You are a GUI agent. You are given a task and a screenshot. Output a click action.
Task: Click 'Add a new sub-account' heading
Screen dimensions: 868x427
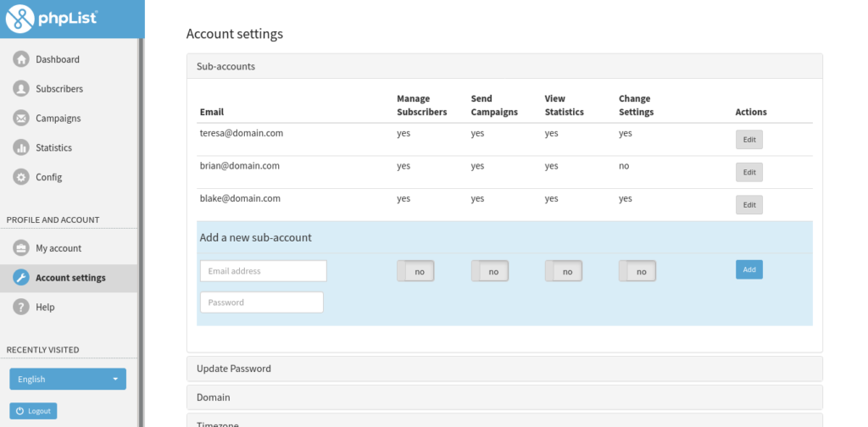256,237
